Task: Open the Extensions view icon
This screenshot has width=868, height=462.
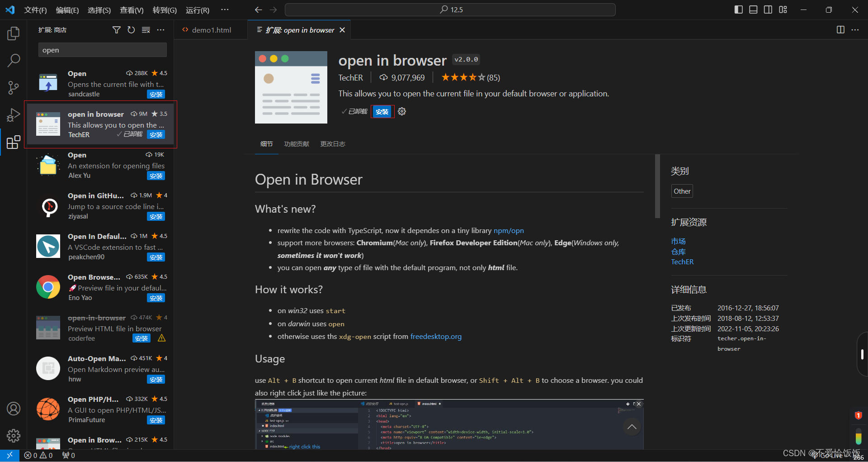Action: click(x=14, y=142)
